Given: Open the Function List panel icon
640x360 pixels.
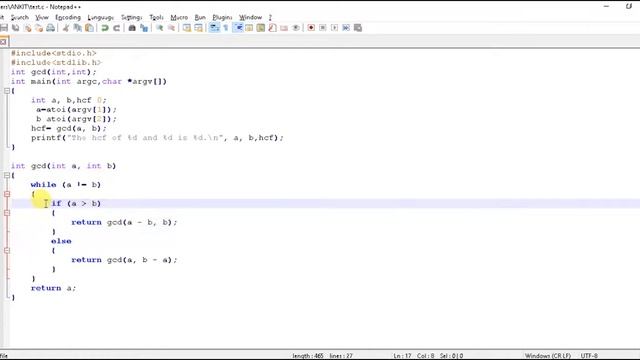Looking at the screenshot, I should (272, 28).
